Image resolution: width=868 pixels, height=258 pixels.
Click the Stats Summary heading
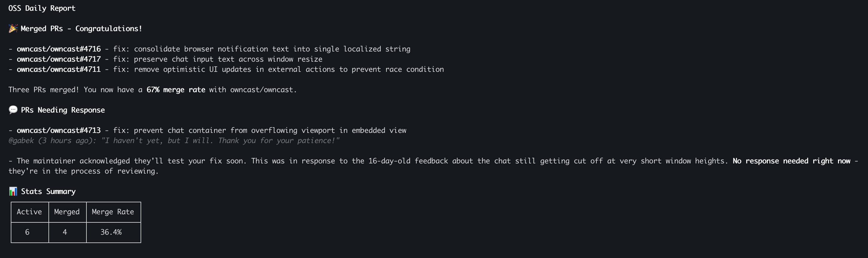48,192
